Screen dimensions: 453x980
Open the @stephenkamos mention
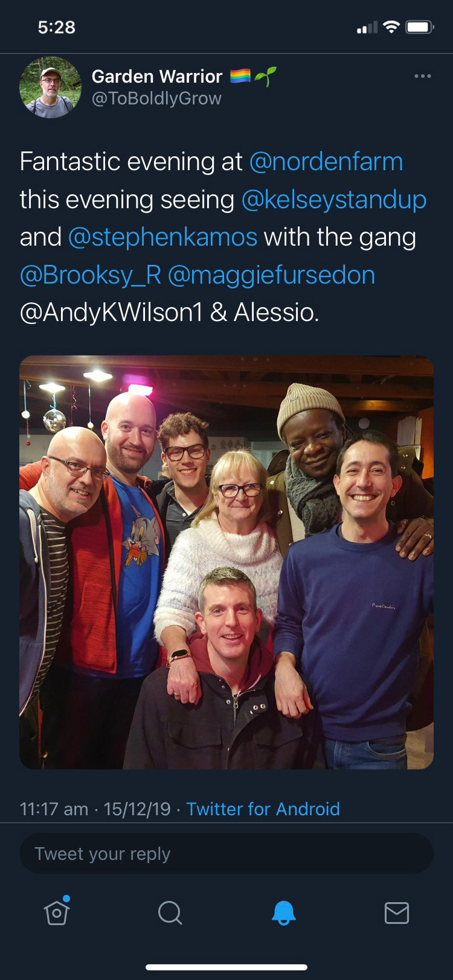coord(163,237)
